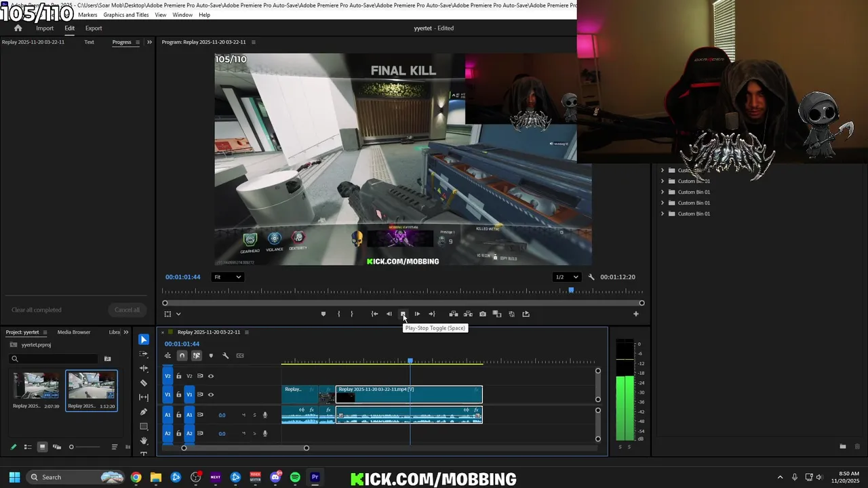Toggle V2 track output eye
Screen dimensions: 868x488
[211, 376]
